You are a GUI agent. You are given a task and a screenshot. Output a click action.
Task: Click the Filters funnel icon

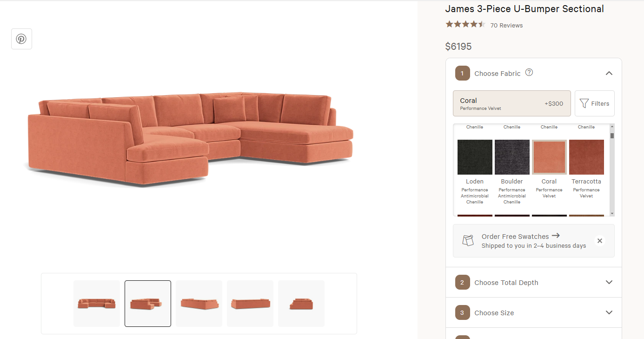(584, 103)
